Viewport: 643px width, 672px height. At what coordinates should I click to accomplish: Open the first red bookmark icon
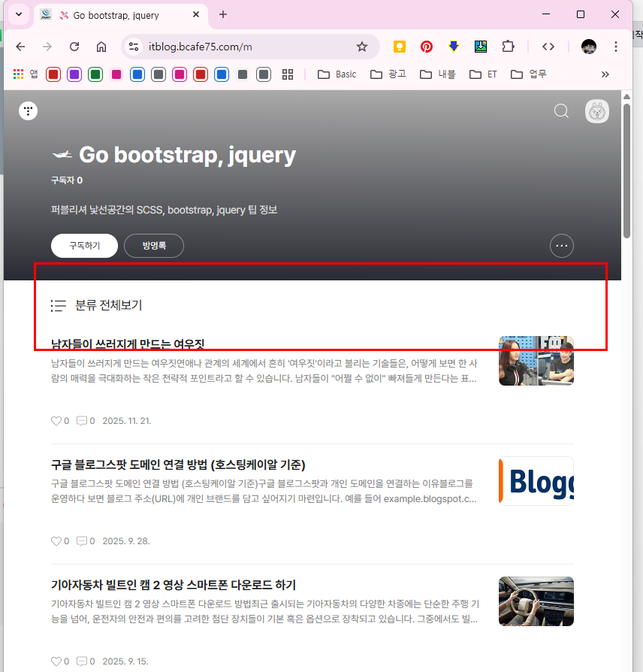tap(53, 74)
